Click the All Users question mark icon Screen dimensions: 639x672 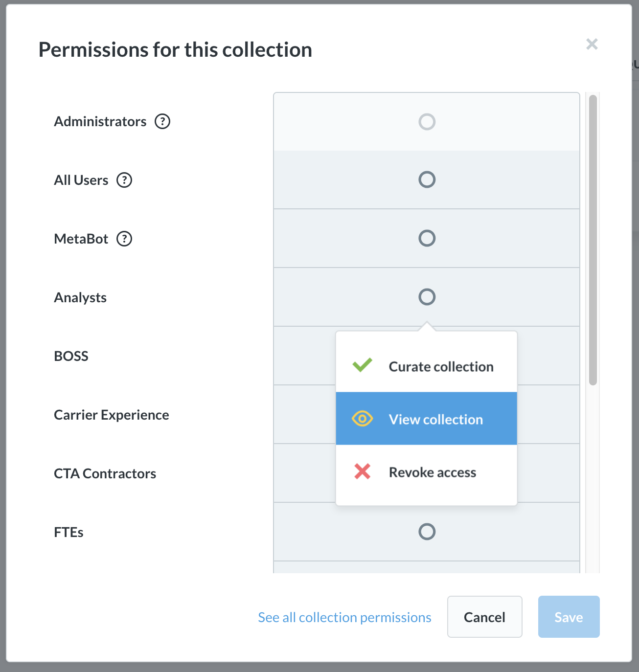click(124, 180)
